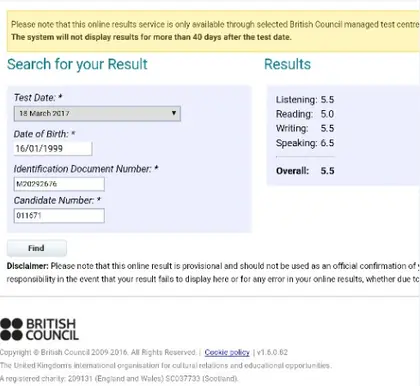The width and height of the screenshot is (420, 386).
Task: Click the Date of Birth input field
Action: pyautogui.click(x=53, y=148)
